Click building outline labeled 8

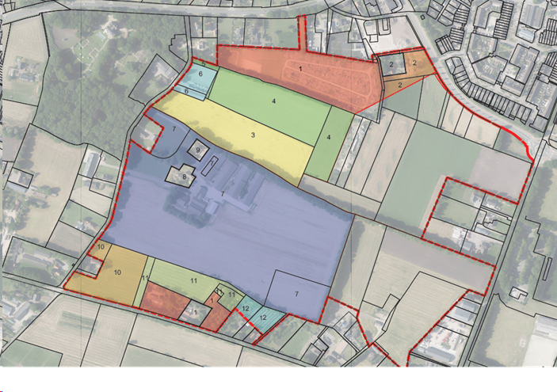coord(185,176)
